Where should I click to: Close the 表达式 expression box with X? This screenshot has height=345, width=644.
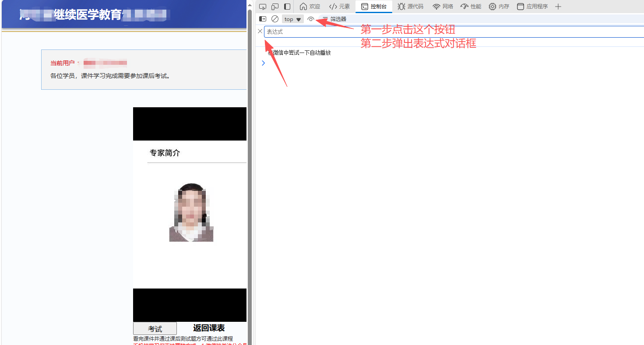(x=260, y=31)
